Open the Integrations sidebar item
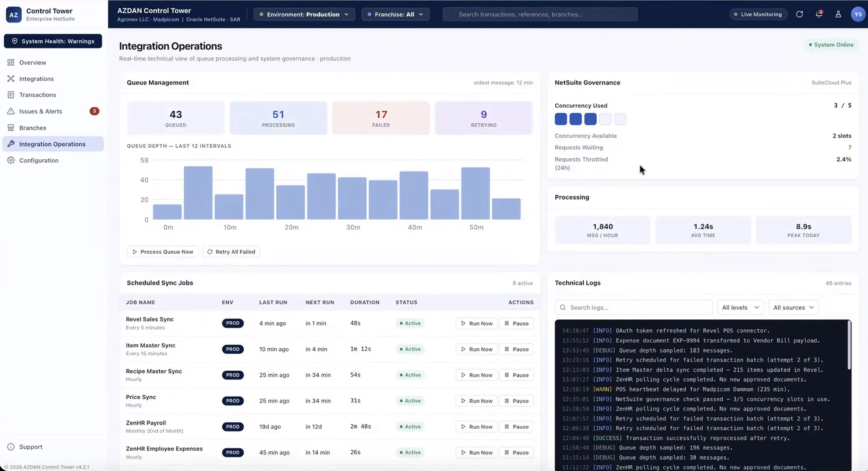This screenshot has height=471, width=868. pyautogui.click(x=36, y=78)
